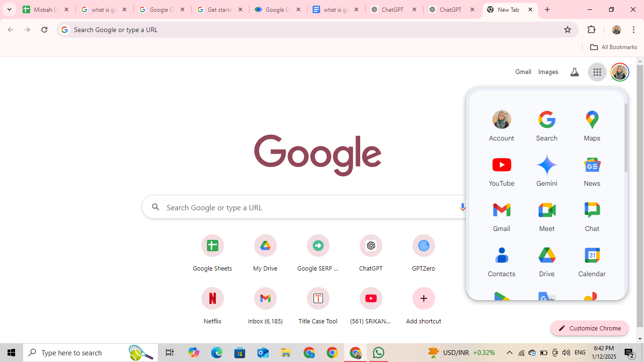
Task: Expand the tab search dropdown arrow
Action: pos(9,9)
